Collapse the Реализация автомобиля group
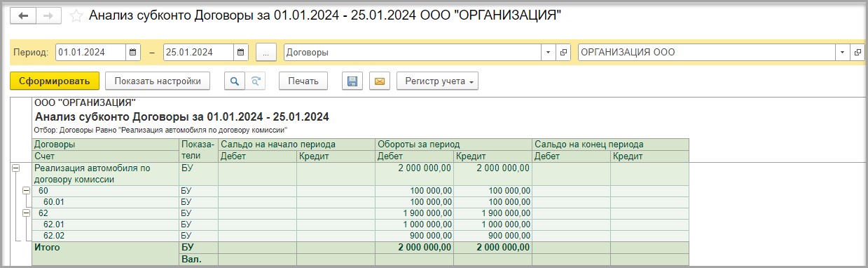Image resolution: width=868 pixels, height=268 pixels. (x=16, y=168)
